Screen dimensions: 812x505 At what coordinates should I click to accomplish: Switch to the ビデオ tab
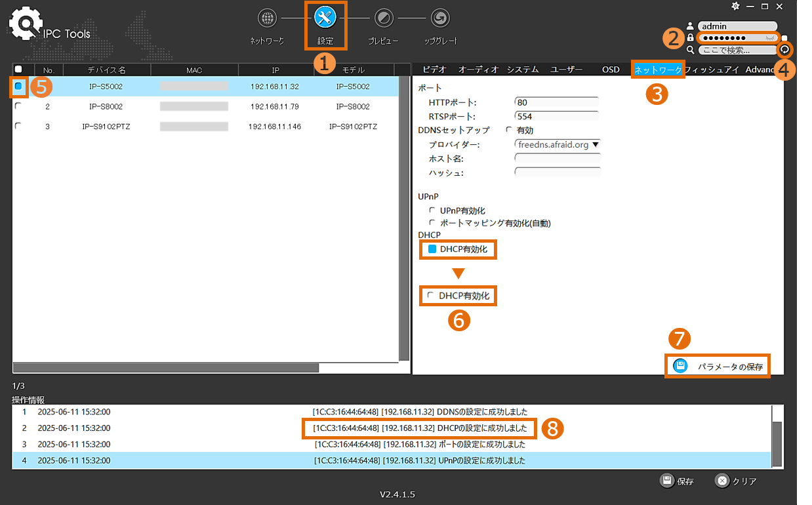[434, 69]
